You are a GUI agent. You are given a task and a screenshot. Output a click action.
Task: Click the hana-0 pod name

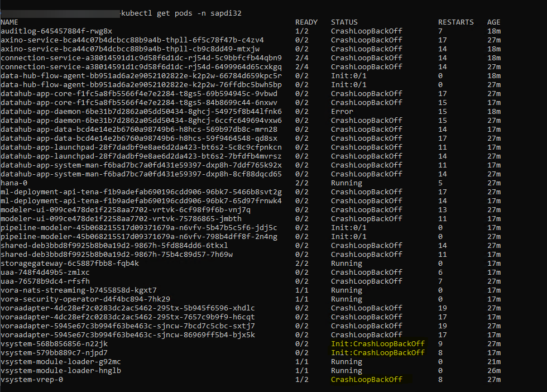pos(14,183)
